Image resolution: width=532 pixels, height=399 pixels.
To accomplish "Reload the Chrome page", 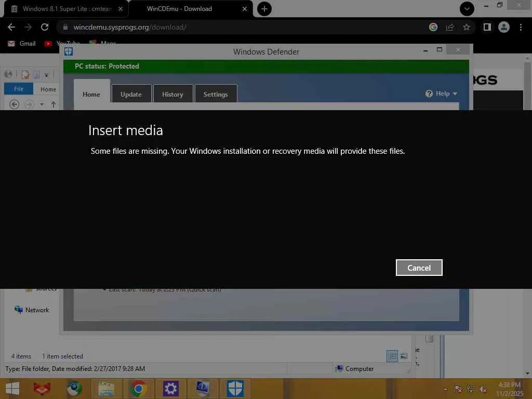I will 45,27.
